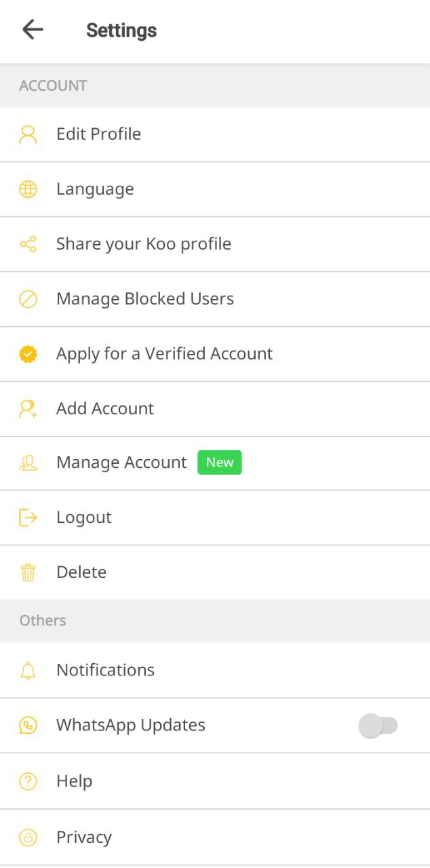Tap the Language globe icon
430x868 pixels.
coord(28,189)
